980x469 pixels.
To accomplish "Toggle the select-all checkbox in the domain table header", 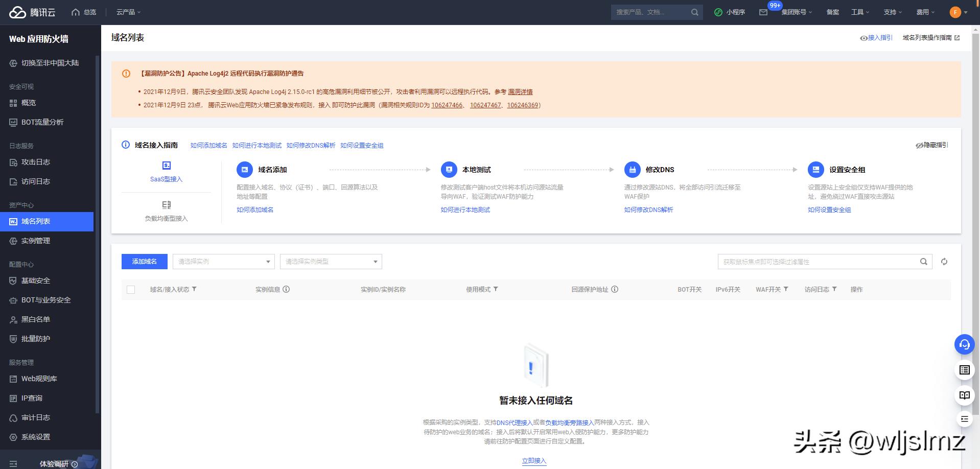I will point(131,289).
